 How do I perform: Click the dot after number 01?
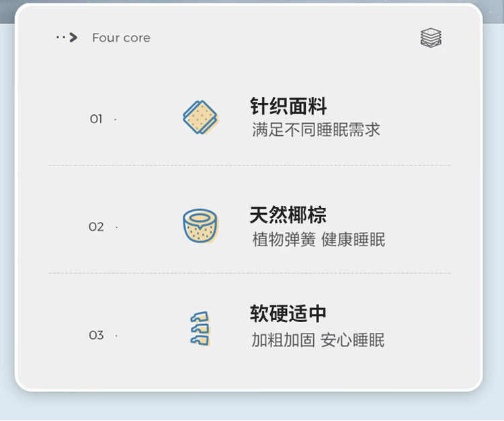coord(116,120)
